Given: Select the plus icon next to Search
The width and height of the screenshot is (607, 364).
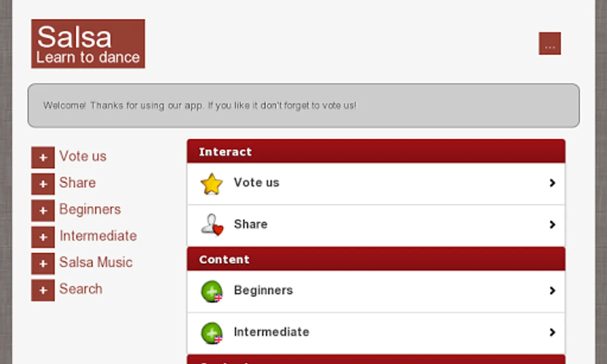Looking at the screenshot, I should tap(42, 290).
